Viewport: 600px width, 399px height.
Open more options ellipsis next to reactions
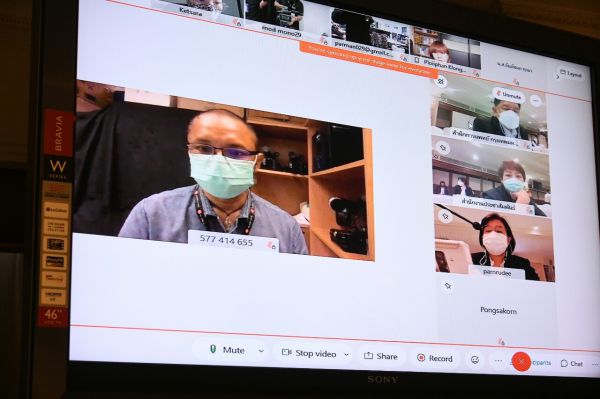coord(498,360)
